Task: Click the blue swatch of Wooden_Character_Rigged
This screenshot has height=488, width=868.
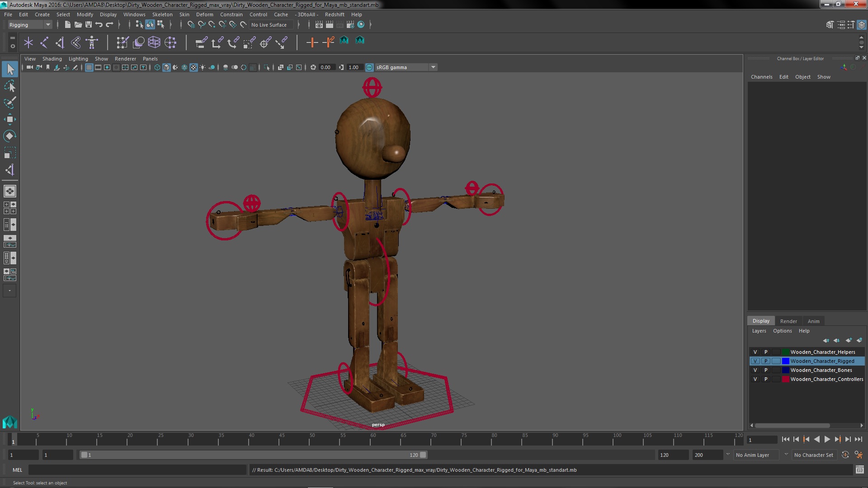Action: [786, 361]
